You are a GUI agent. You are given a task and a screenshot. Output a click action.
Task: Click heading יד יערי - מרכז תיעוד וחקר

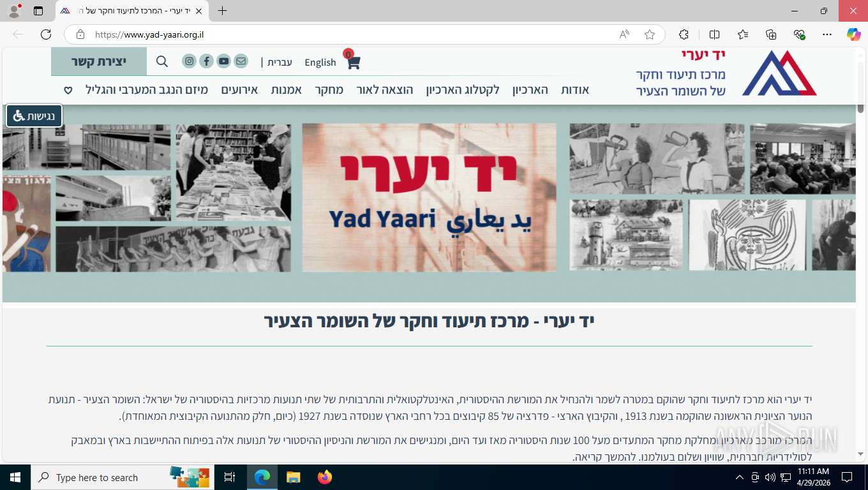(430, 321)
